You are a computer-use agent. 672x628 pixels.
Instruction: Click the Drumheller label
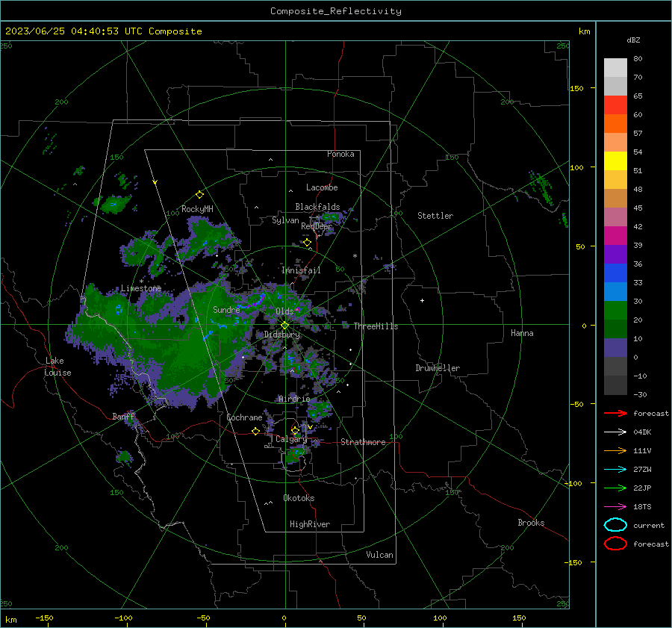click(438, 368)
